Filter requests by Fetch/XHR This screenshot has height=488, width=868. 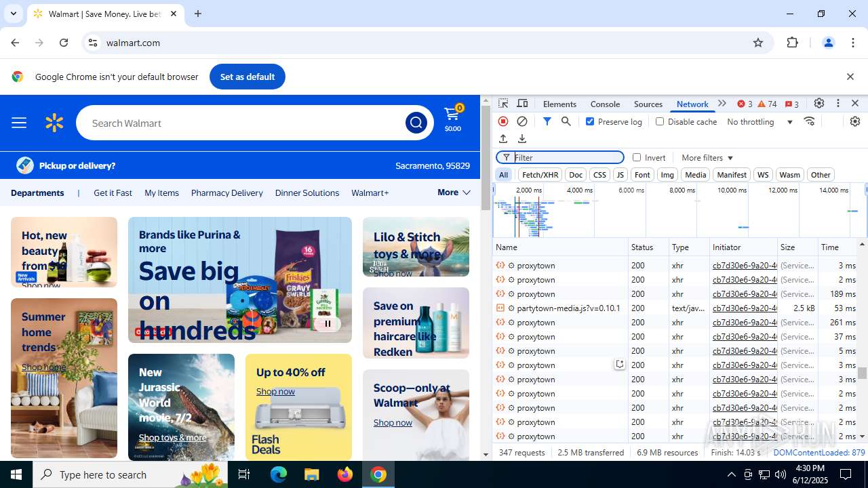pyautogui.click(x=540, y=175)
